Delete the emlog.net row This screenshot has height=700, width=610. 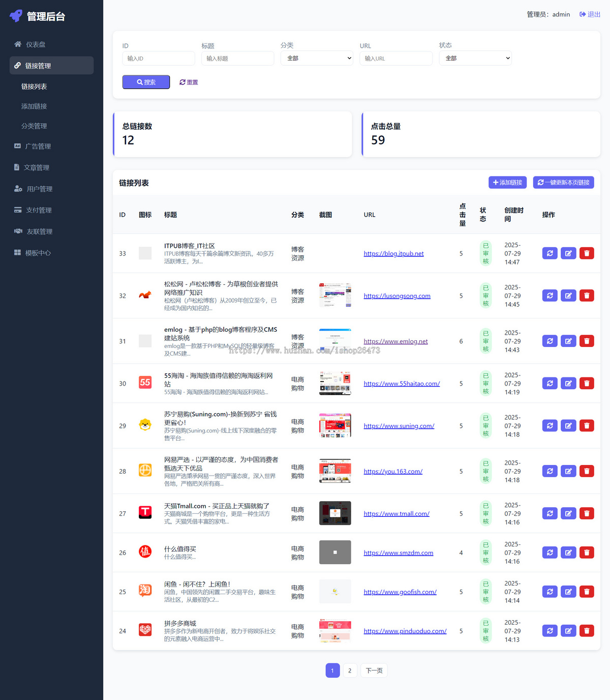coord(587,341)
